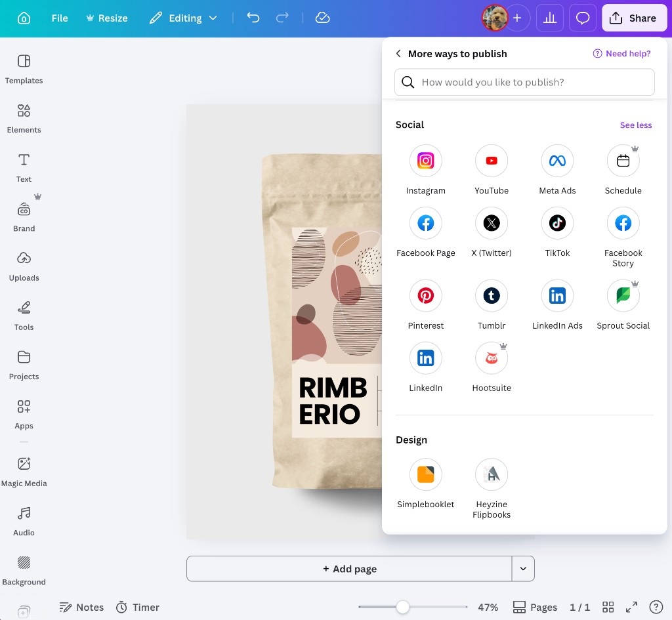Open Hootsuite integration
672x620 pixels.
click(492, 358)
